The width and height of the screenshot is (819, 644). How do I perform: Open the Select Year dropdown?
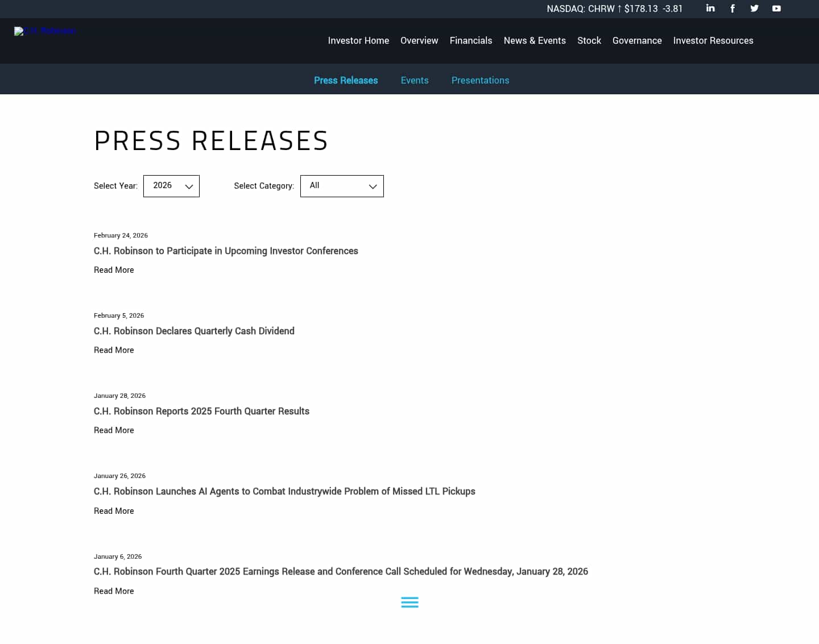coord(171,186)
